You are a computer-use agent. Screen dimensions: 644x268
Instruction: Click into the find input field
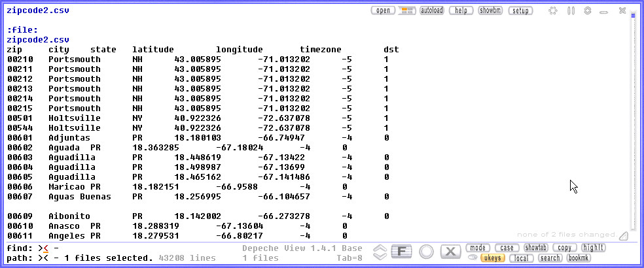pyautogui.click(x=131, y=248)
